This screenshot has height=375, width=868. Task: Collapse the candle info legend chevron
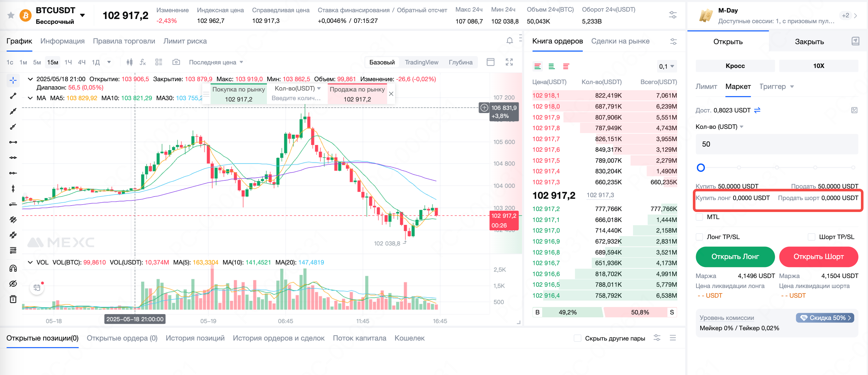tap(30, 79)
